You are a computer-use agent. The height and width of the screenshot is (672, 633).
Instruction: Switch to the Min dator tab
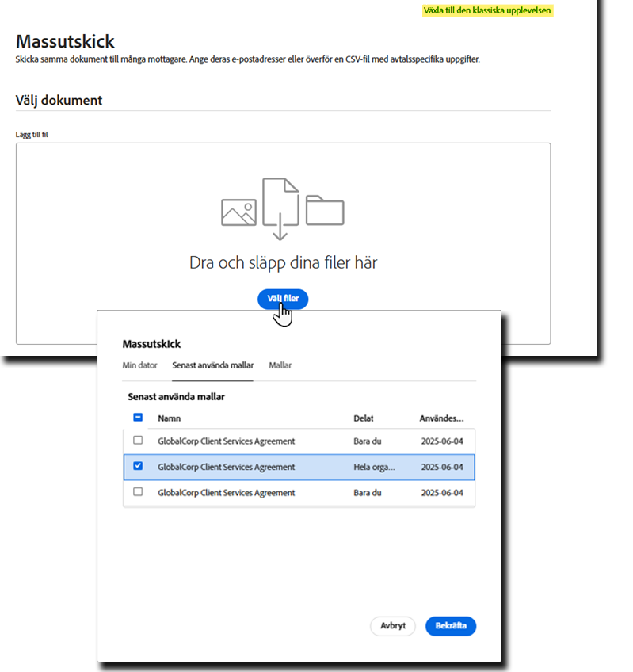[140, 365]
